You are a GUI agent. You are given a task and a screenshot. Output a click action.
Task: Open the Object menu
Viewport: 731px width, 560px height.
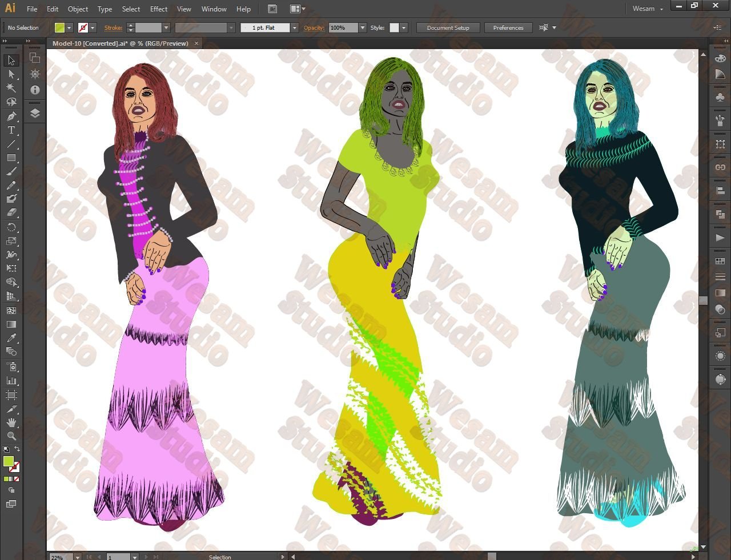pos(78,9)
